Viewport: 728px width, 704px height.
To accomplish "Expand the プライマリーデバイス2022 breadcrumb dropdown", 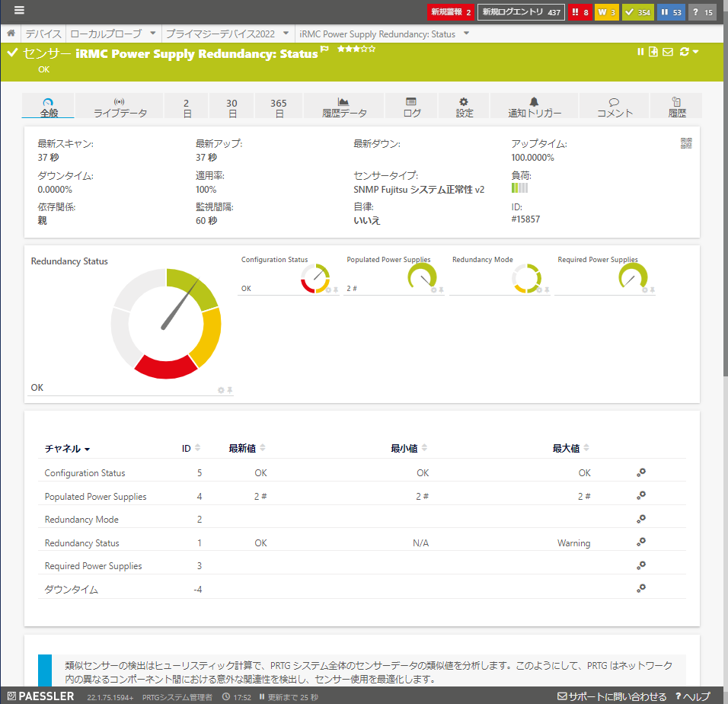I will (286, 33).
